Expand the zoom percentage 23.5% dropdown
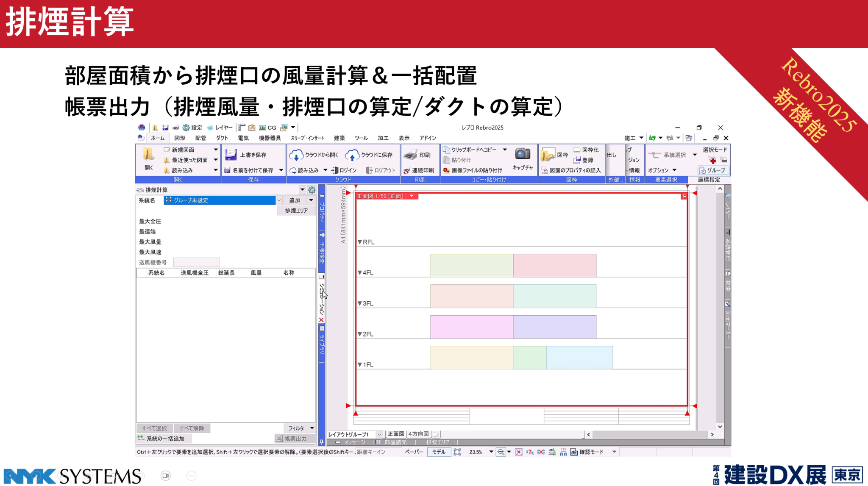Screen dimensions: 868x486 [491, 452]
